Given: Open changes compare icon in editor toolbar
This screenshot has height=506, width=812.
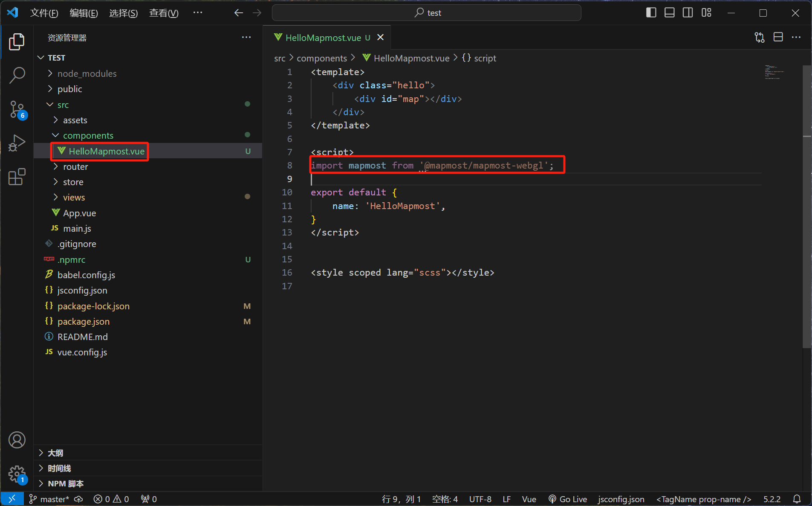Looking at the screenshot, I should coord(760,38).
